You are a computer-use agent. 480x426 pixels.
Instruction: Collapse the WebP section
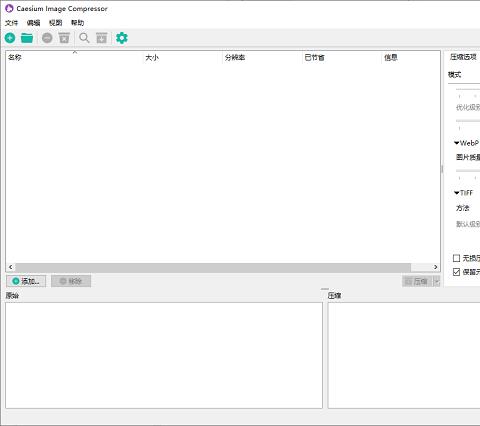click(457, 143)
